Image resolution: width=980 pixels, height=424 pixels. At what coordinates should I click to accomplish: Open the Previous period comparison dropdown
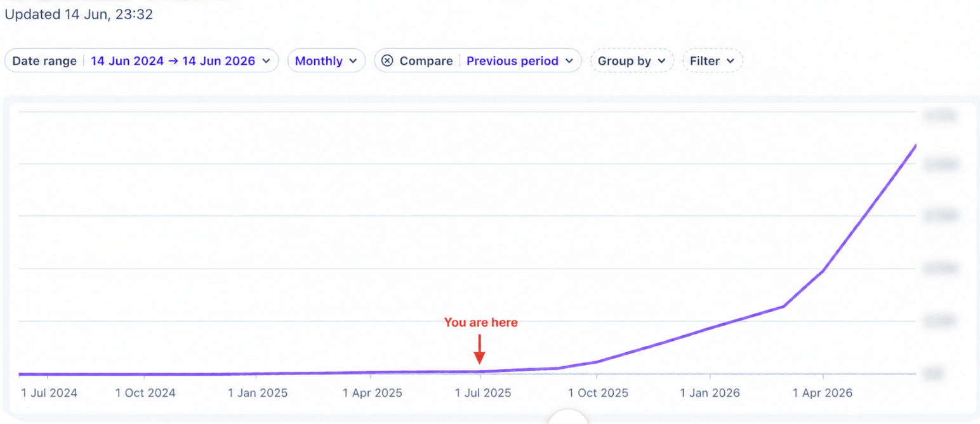(x=520, y=61)
